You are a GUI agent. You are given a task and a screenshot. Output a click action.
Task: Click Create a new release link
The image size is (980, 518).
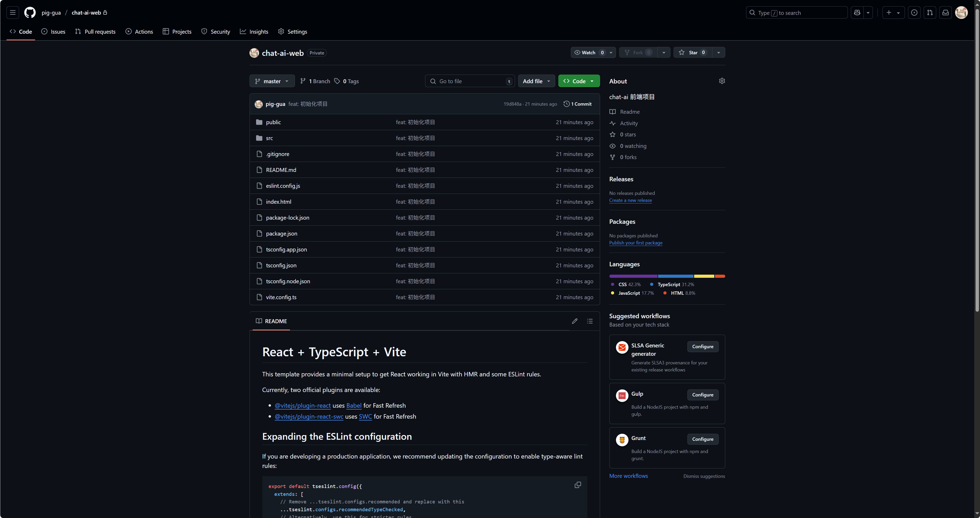click(x=630, y=200)
